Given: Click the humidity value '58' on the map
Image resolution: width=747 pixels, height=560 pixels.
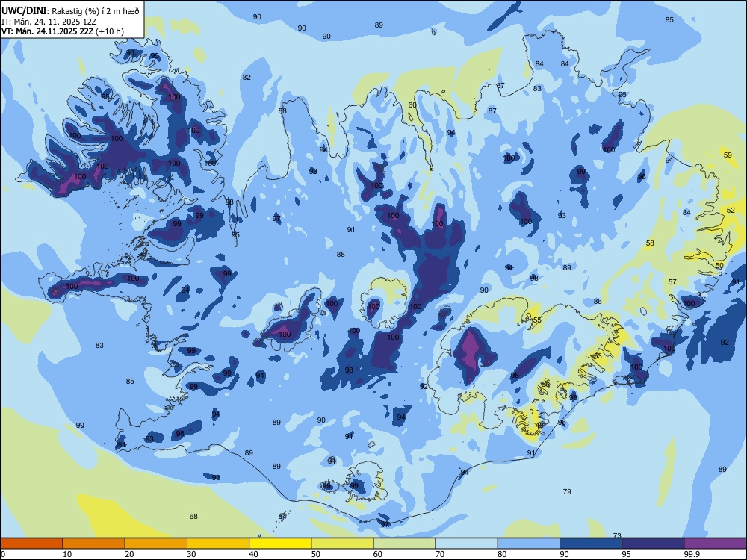Looking at the screenshot, I should 650,243.
